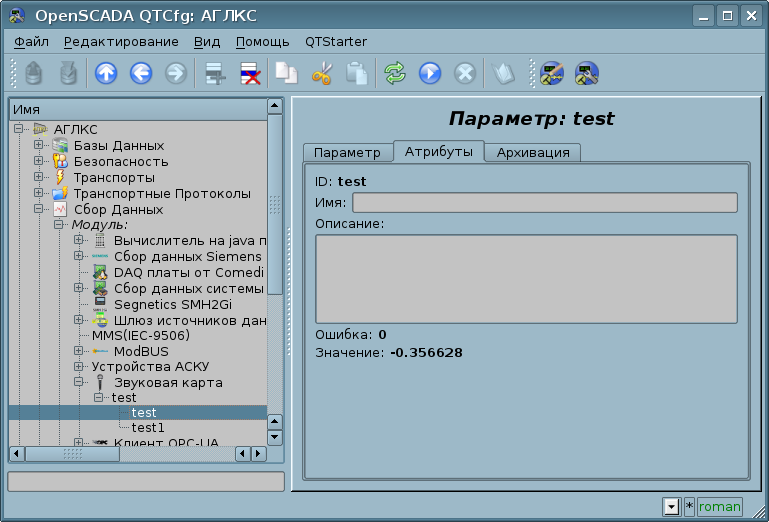Viewport: 769px width, 522px height.
Task: Click the Add item toolbar icon
Action: pyautogui.click(x=213, y=73)
